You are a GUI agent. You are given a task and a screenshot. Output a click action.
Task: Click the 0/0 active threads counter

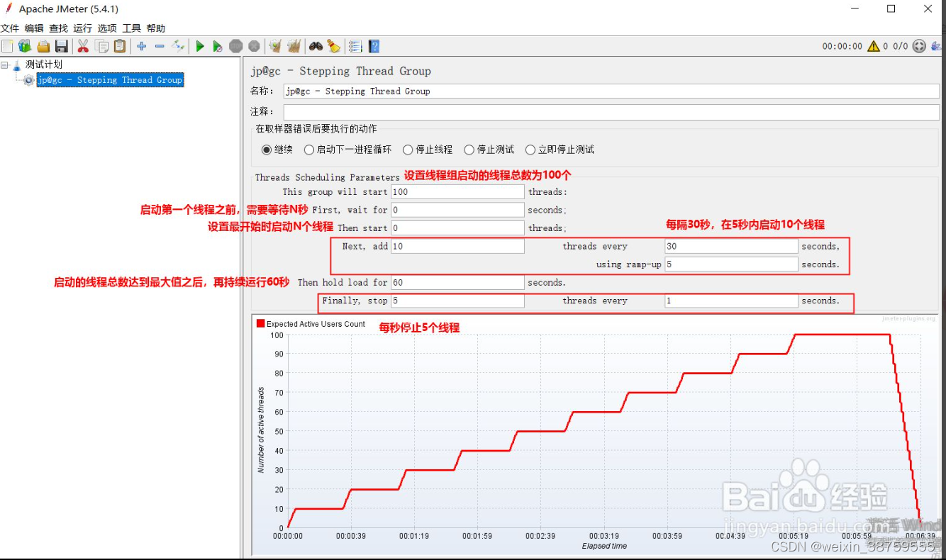pyautogui.click(x=901, y=46)
